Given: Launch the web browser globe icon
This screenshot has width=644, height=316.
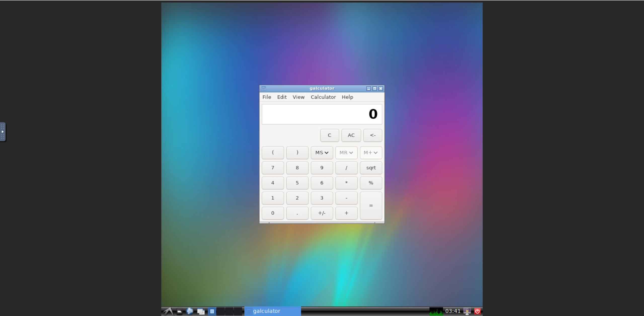Looking at the screenshot, I should 190,311.
